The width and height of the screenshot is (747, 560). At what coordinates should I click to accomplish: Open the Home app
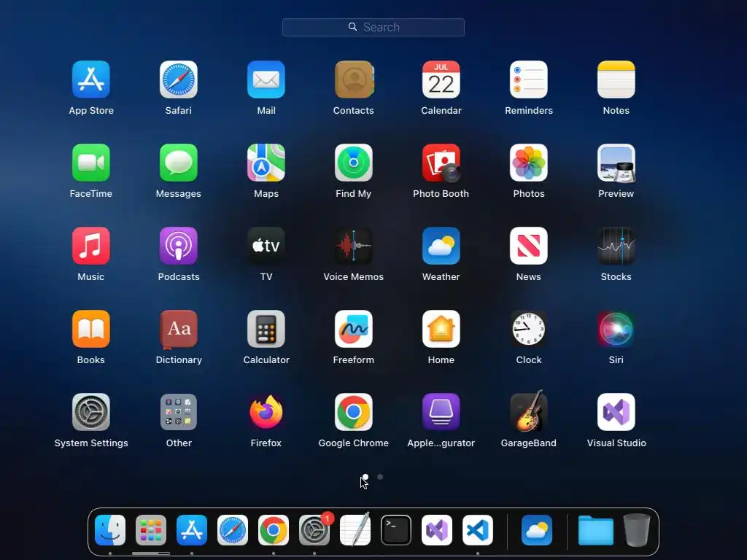(x=441, y=329)
